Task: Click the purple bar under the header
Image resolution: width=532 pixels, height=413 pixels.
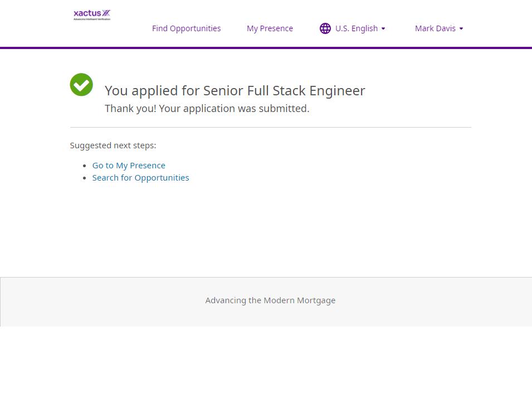Action: [266, 48]
